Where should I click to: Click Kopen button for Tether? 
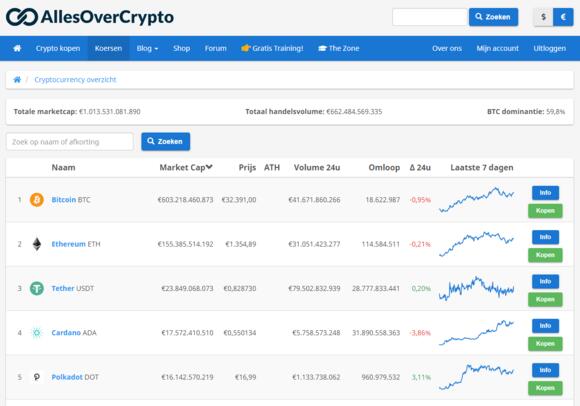point(545,300)
